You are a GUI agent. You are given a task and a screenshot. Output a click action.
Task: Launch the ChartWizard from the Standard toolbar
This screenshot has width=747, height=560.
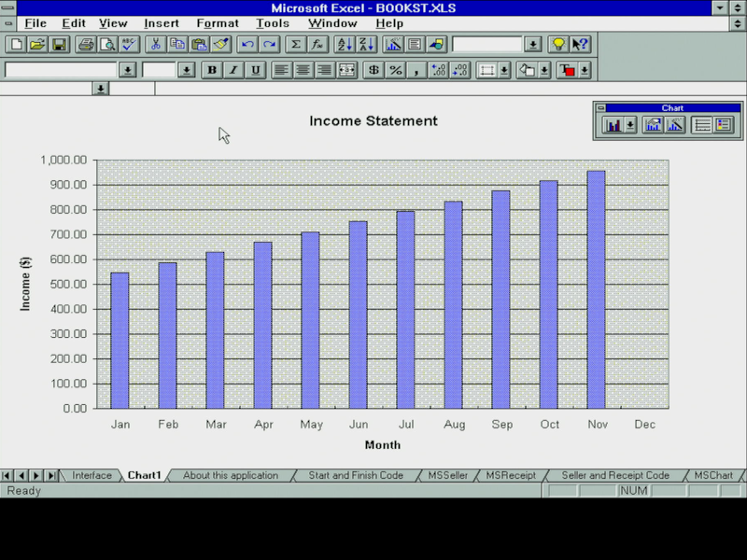[393, 44]
